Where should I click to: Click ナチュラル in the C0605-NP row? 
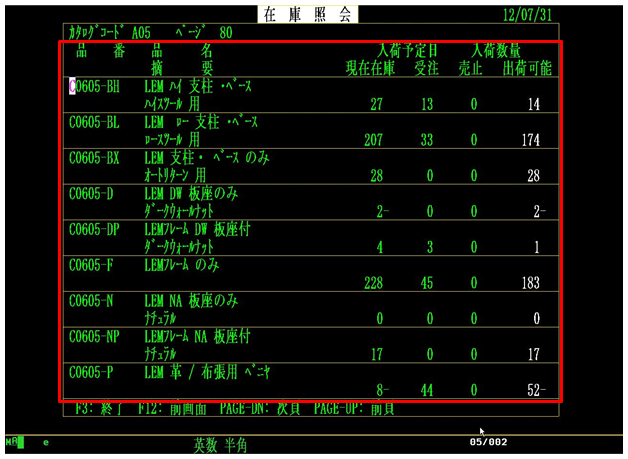pos(160,354)
